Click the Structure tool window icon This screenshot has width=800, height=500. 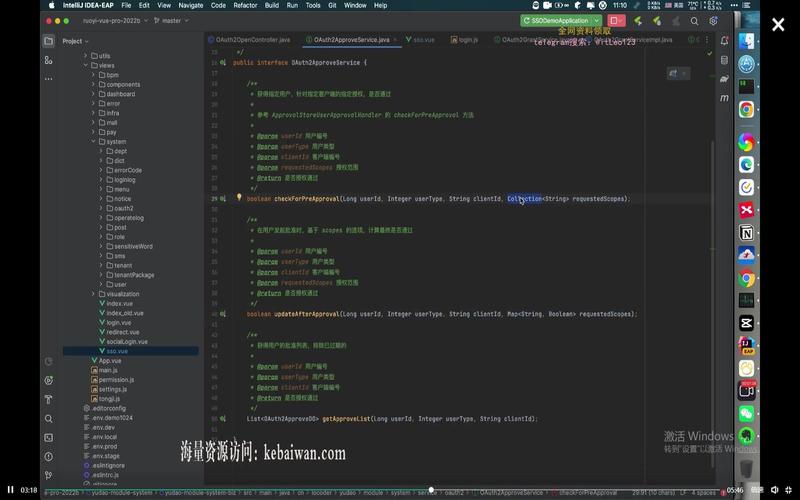[x=48, y=60]
